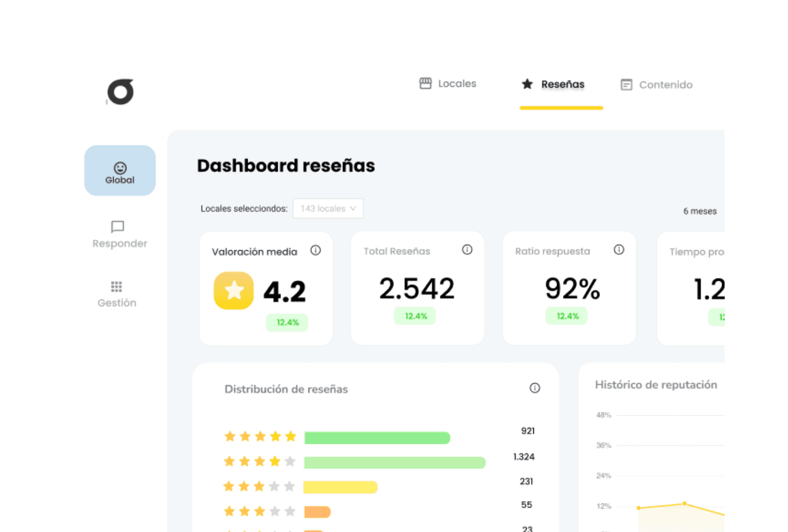Click the Gestión grid icon
The width and height of the screenshot is (788, 532).
[x=117, y=287]
